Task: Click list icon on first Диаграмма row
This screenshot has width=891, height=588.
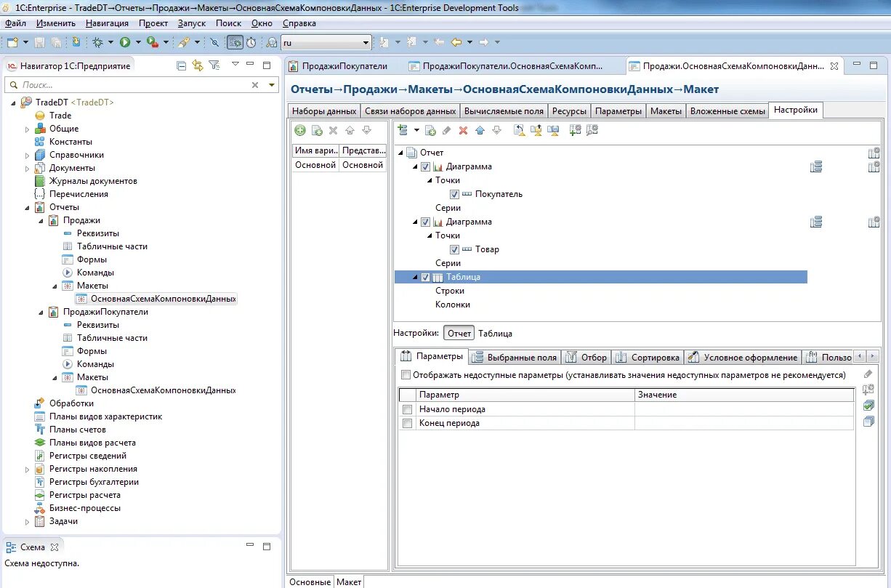Action: click(816, 166)
